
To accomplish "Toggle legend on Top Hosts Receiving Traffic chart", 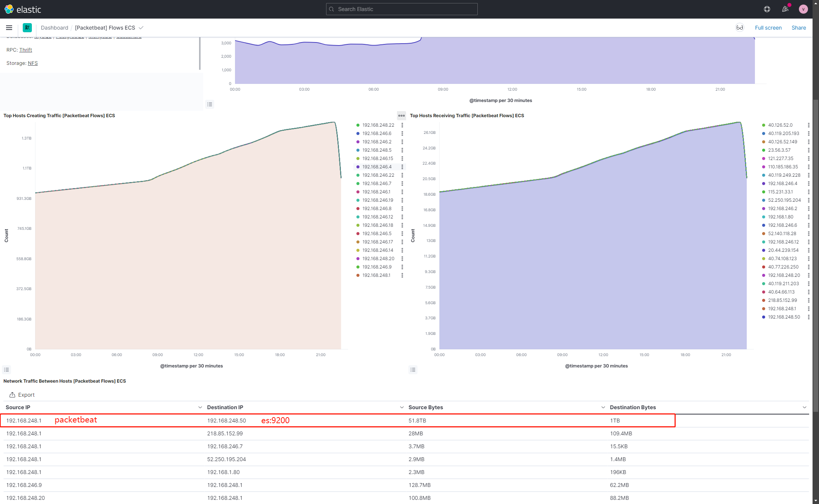I will (413, 370).
